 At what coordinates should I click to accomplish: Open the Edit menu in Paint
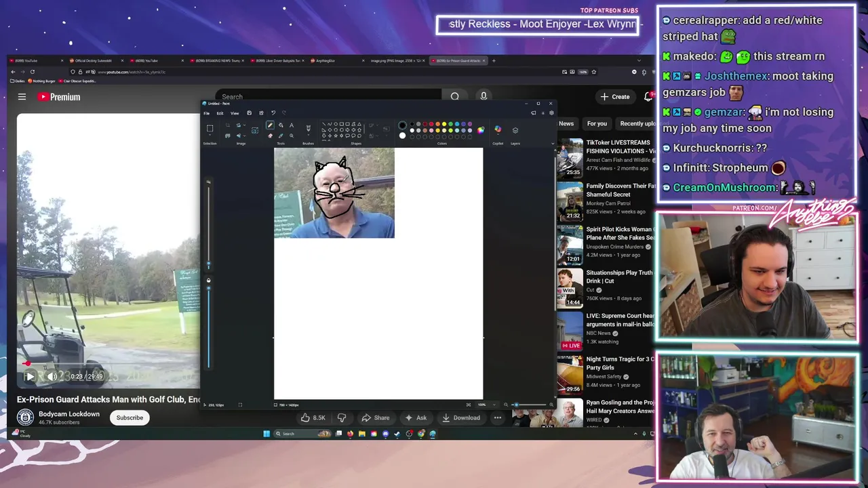[220, 113]
